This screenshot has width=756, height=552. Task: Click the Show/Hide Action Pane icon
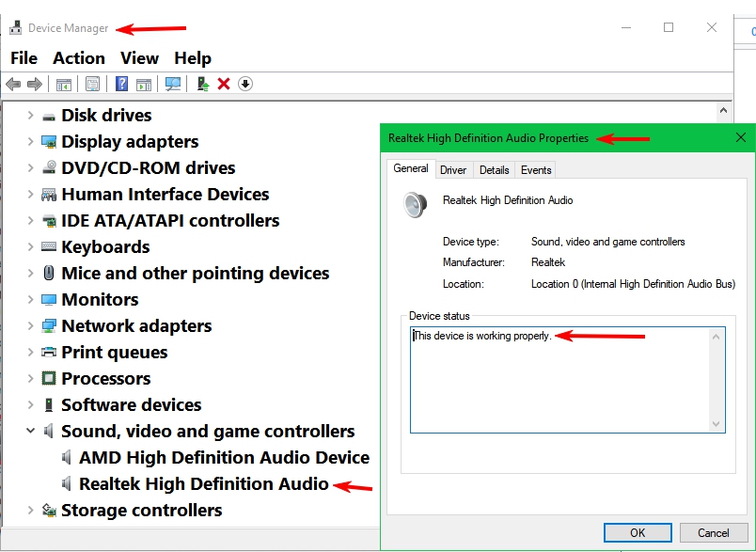coord(144,84)
